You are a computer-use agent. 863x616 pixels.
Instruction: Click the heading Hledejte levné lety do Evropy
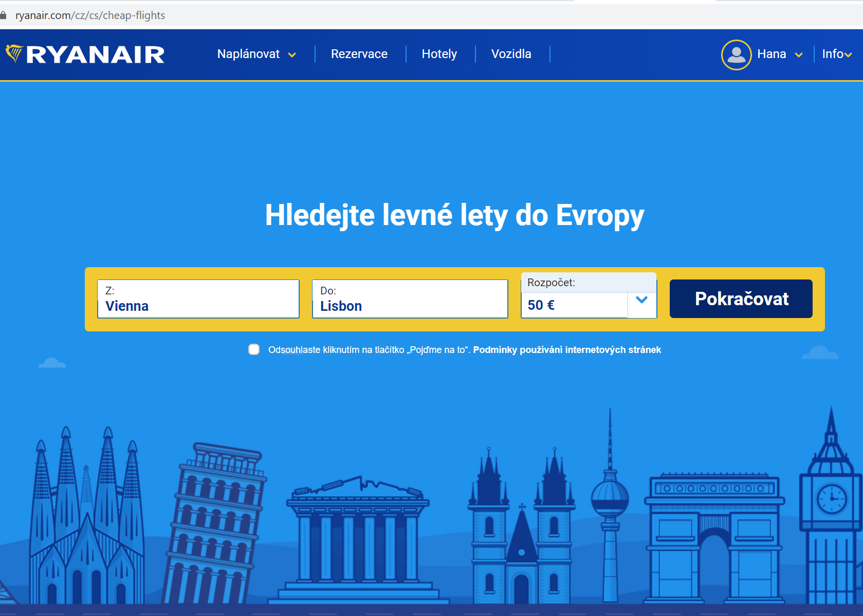coord(454,215)
